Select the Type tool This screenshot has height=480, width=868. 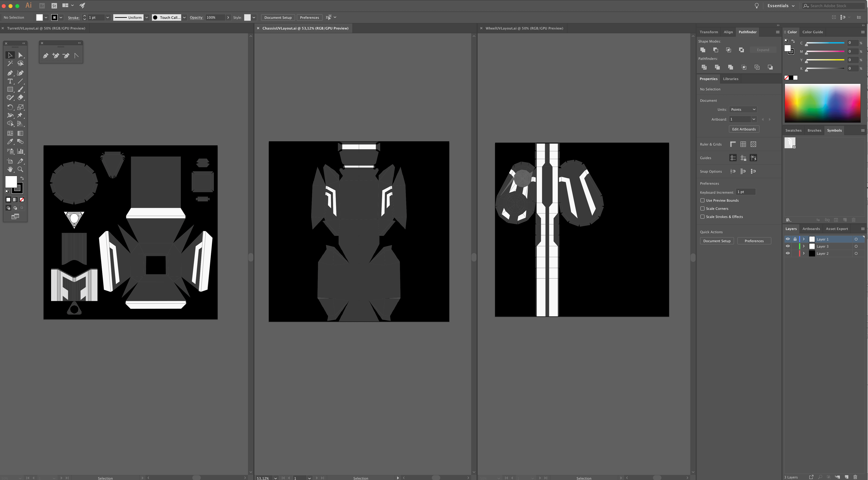tap(10, 81)
